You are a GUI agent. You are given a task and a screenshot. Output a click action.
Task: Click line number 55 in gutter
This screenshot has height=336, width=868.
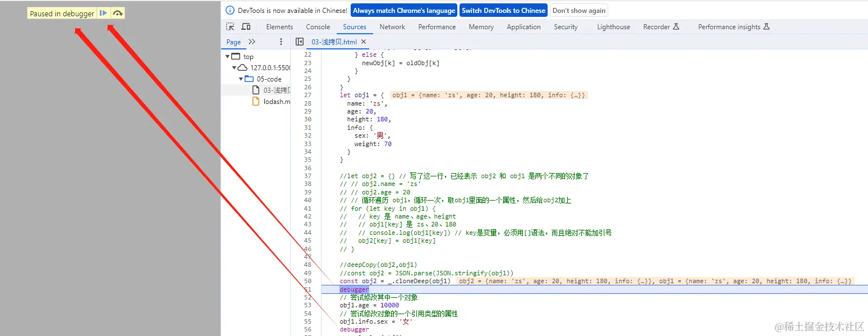[307, 321]
